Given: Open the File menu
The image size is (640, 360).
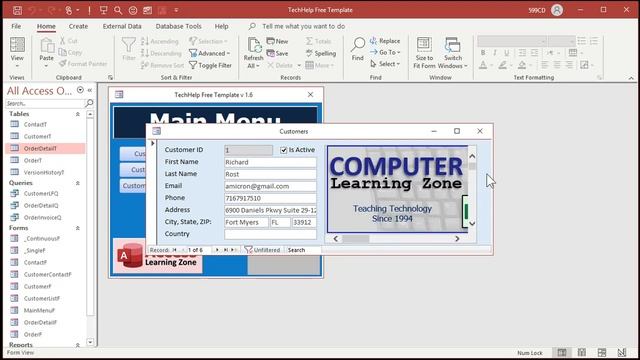Looking at the screenshot, I should [x=16, y=26].
